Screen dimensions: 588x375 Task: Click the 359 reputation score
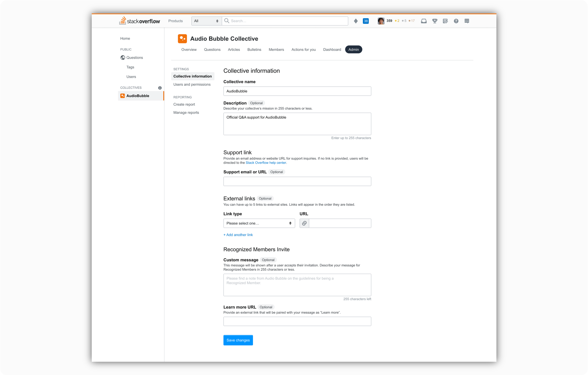[x=389, y=21]
